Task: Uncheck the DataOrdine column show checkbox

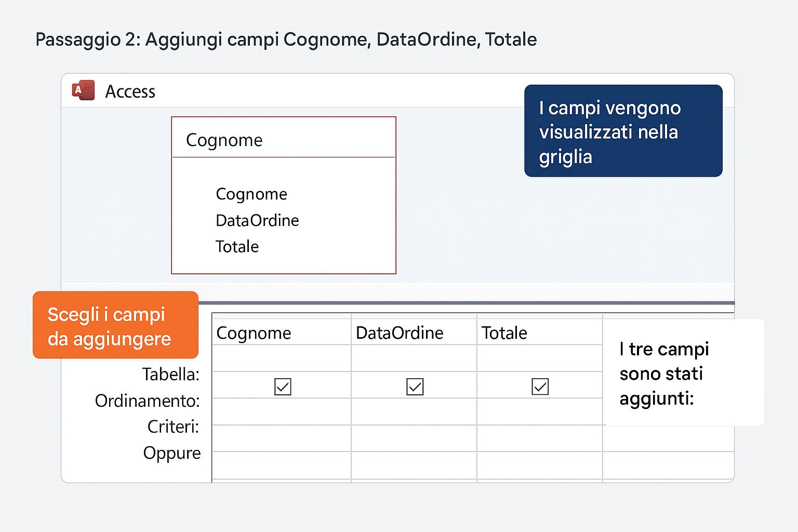Action: (x=415, y=387)
